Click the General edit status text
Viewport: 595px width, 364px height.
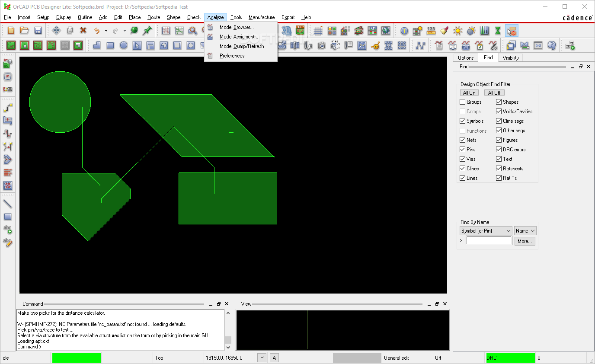tap(396, 358)
